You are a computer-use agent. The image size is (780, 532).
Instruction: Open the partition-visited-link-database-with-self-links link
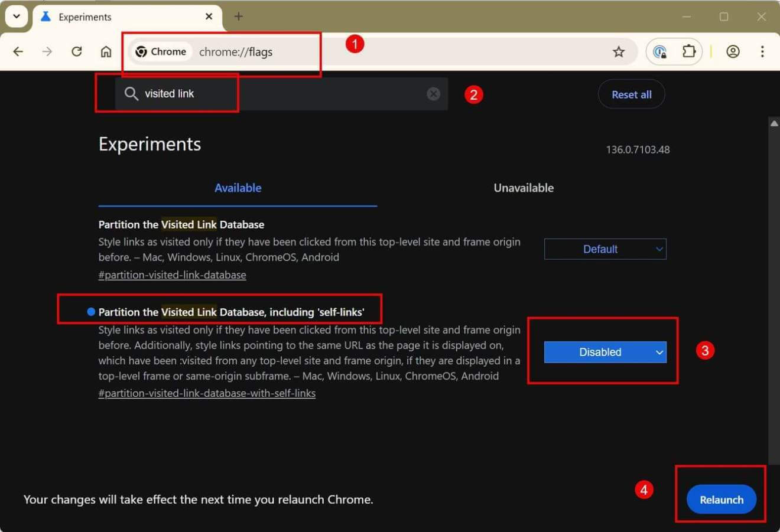click(x=207, y=393)
